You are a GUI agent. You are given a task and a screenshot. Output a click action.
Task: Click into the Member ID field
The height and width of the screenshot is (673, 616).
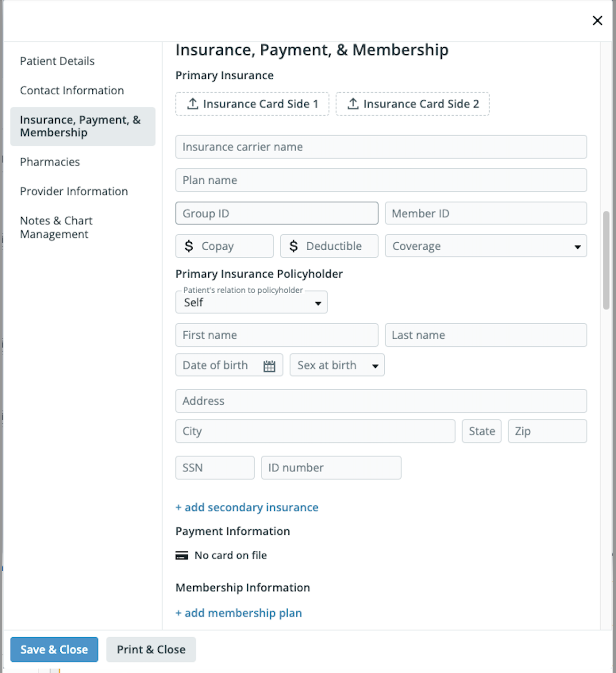(x=486, y=213)
